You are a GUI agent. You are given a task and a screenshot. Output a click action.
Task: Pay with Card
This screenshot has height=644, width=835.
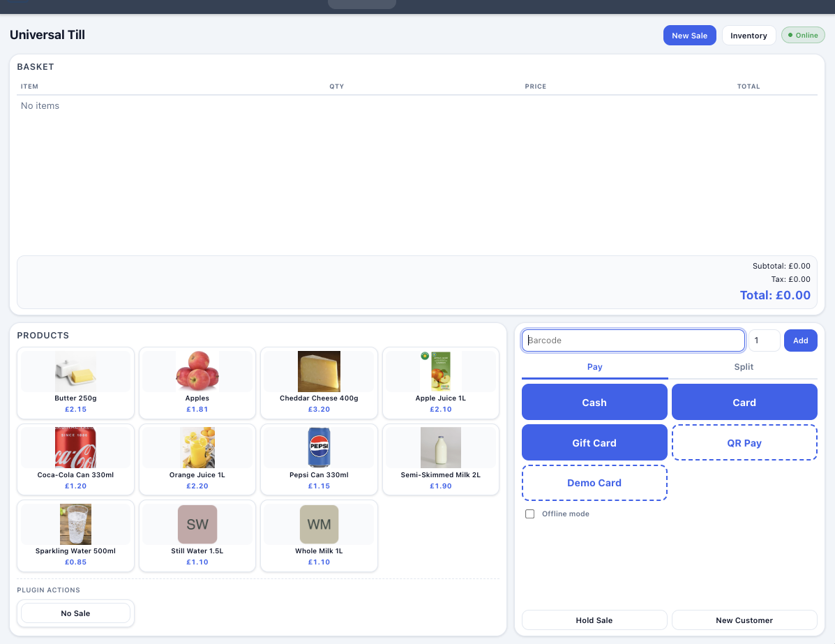tap(744, 402)
